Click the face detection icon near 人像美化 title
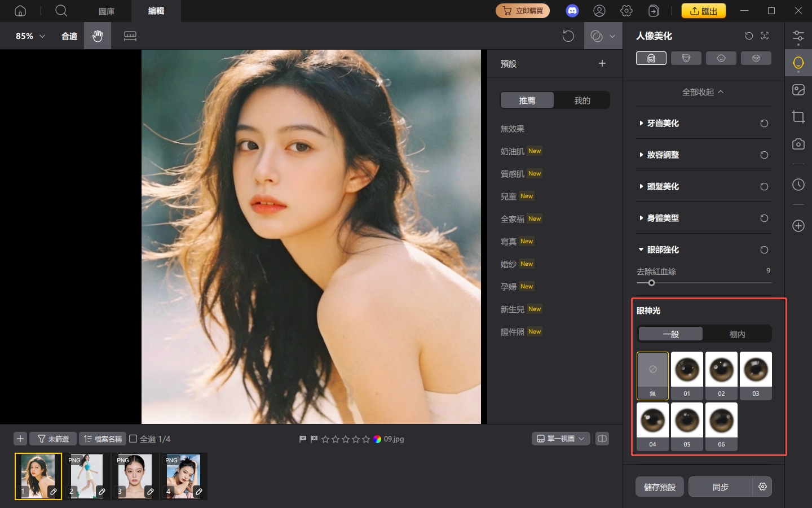The height and width of the screenshot is (508, 812). tap(765, 36)
